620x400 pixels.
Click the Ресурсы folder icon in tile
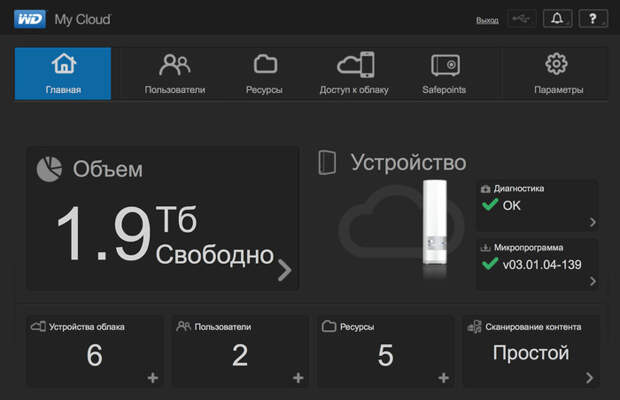[329, 326]
